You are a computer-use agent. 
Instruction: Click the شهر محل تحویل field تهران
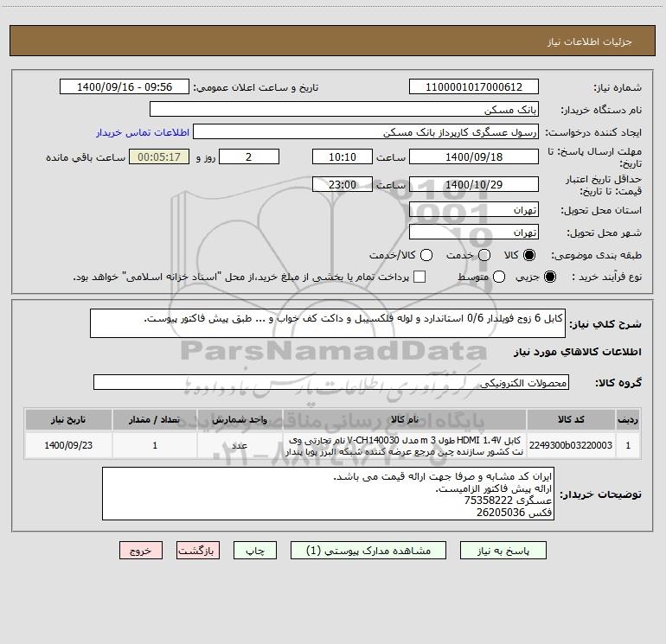coord(474,233)
